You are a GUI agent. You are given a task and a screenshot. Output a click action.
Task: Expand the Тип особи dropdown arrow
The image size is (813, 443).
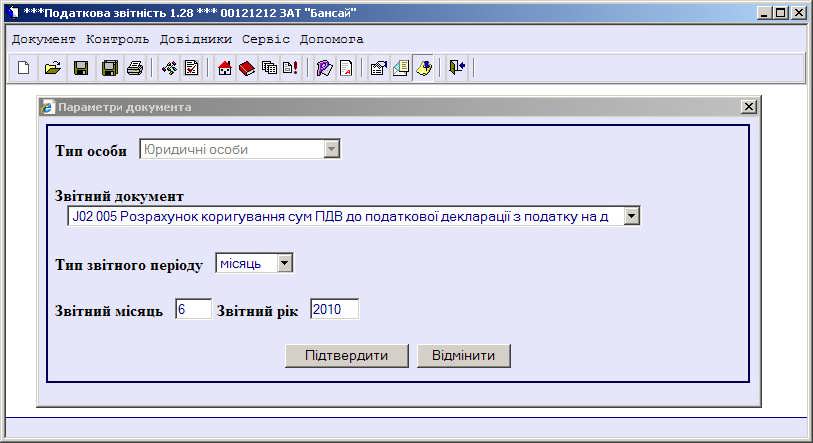[331, 149]
